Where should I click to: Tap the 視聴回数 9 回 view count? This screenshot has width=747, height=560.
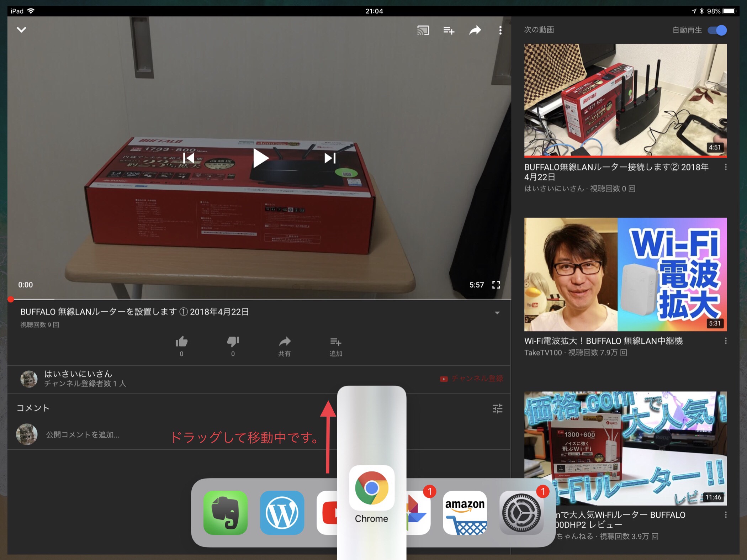click(39, 324)
